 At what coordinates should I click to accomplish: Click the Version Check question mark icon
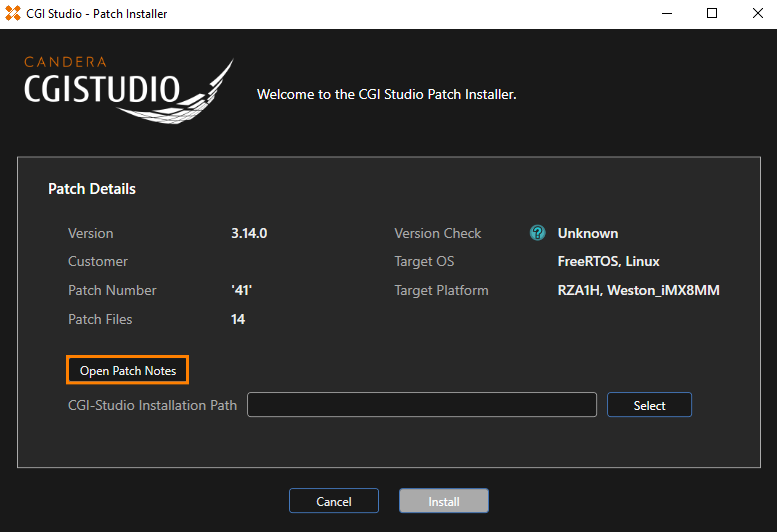(x=537, y=233)
